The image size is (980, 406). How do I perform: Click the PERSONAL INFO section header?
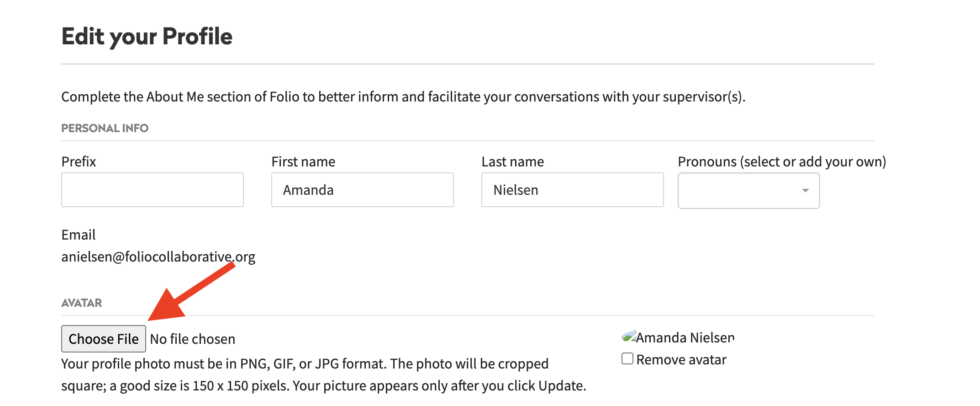point(105,128)
